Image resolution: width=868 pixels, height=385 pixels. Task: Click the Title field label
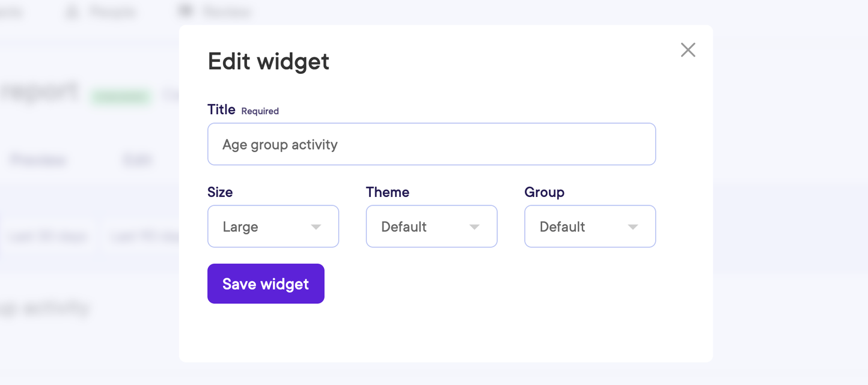click(x=221, y=109)
